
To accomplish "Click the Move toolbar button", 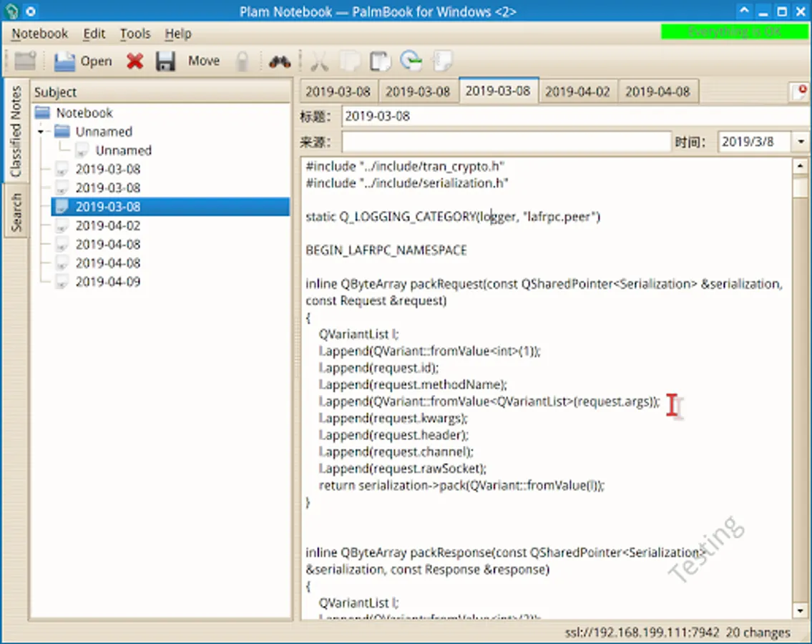I will [203, 61].
